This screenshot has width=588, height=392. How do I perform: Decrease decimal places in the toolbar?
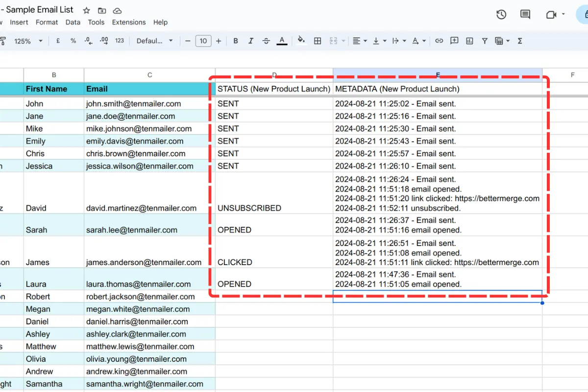pyautogui.click(x=87, y=41)
